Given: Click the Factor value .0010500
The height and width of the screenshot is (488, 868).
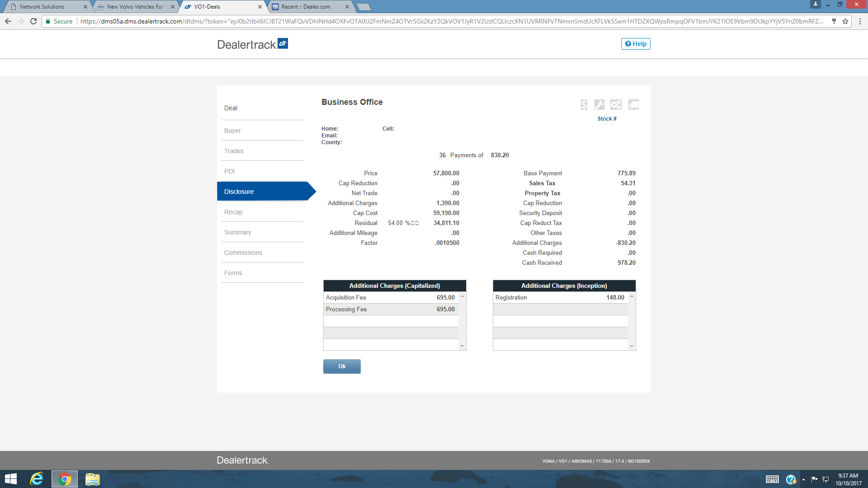Looking at the screenshot, I should click(x=447, y=243).
